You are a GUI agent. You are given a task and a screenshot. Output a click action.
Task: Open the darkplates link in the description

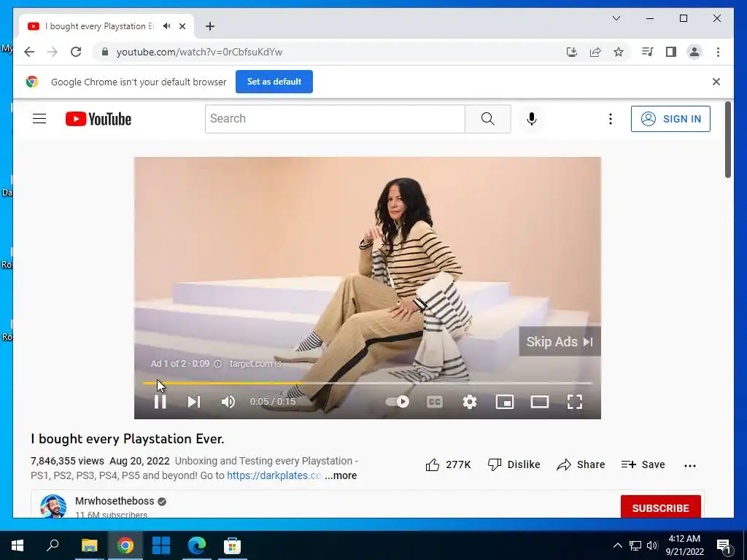[x=274, y=475]
